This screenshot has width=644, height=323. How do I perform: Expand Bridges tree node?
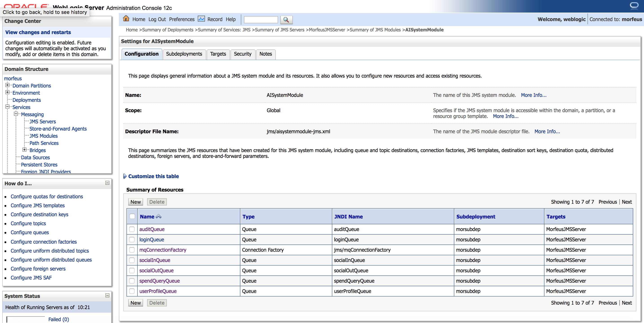(x=24, y=150)
